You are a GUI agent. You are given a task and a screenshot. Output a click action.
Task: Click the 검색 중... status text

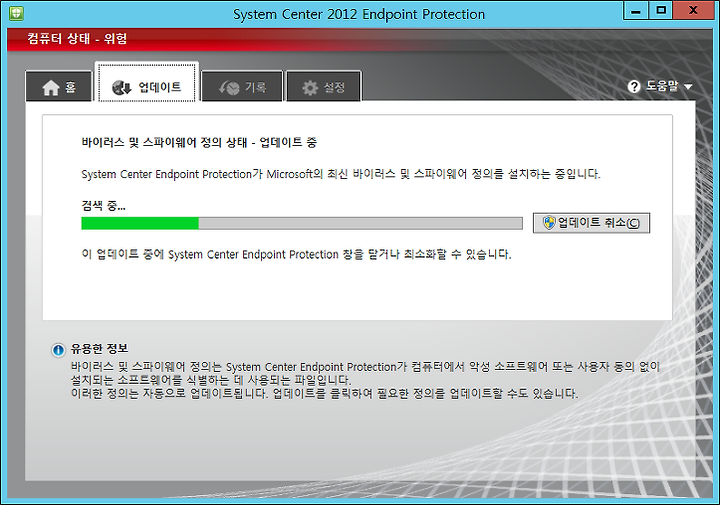pos(103,205)
